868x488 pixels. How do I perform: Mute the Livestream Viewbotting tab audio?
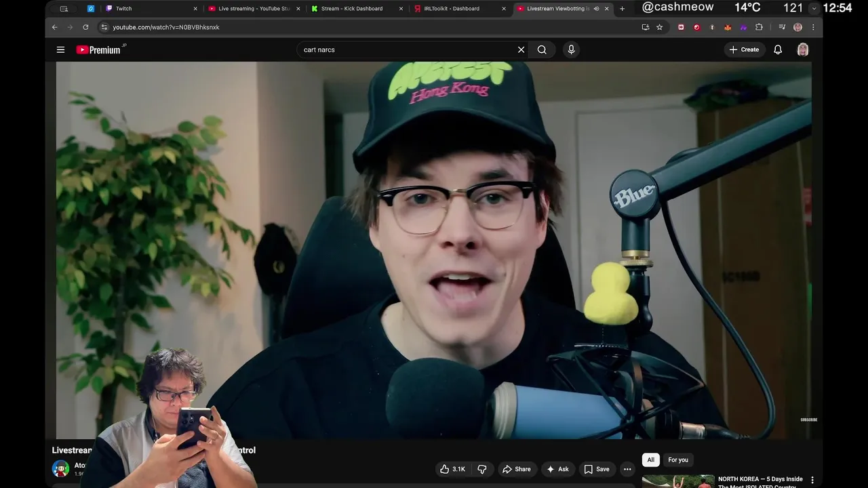(596, 9)
